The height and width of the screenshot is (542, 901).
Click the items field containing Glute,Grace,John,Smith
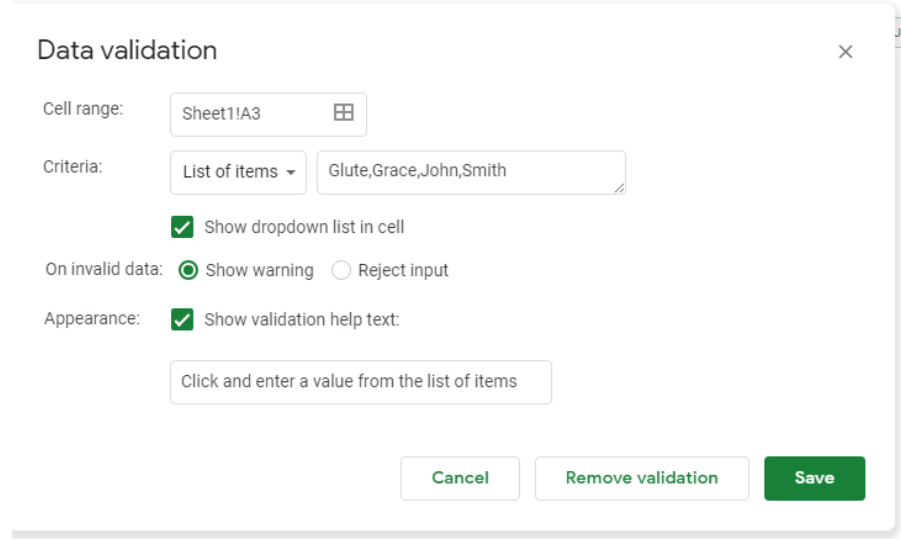(x=471, y=172)
